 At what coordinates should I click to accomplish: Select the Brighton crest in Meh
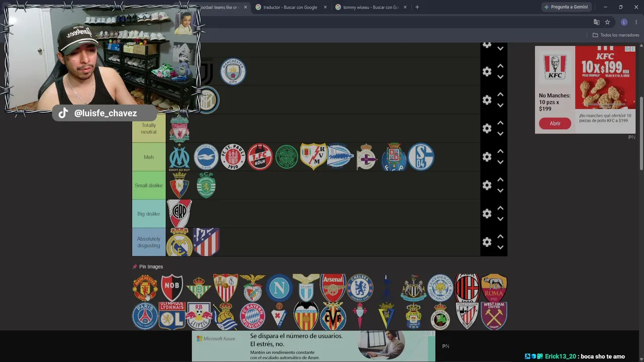pyautogui.click(x=206, y=157)
